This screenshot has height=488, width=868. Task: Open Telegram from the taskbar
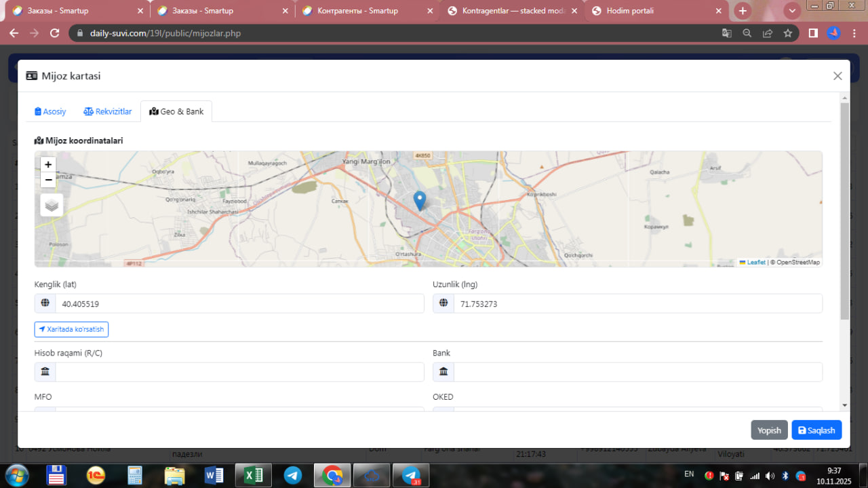(293, 476)
